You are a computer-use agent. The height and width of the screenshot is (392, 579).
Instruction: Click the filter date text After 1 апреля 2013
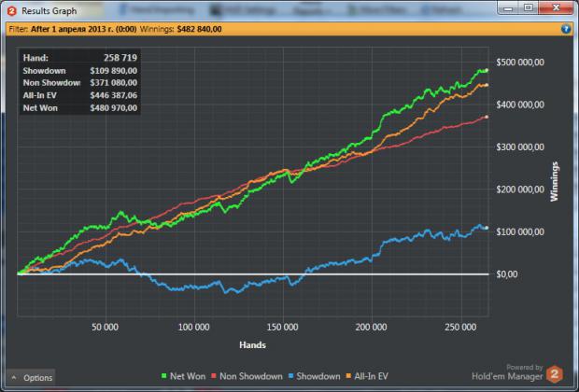[x=83, y=29]
